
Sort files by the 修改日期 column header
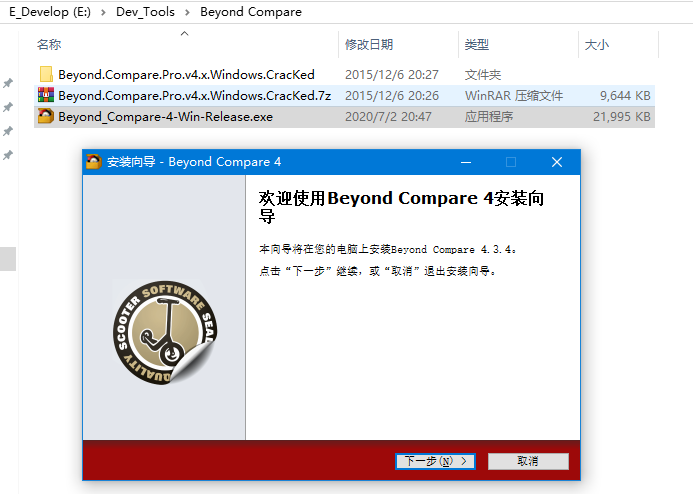pyautogui.click(x=369, y=45)
